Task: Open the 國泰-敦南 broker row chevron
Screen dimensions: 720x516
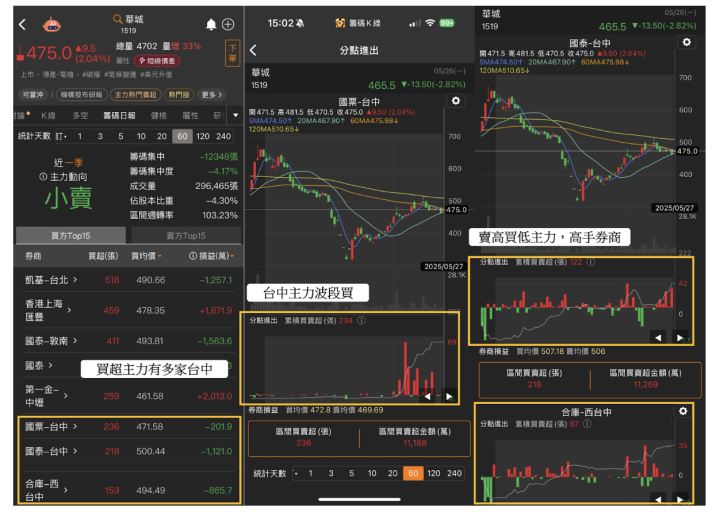Action: (x=75, y=341)
